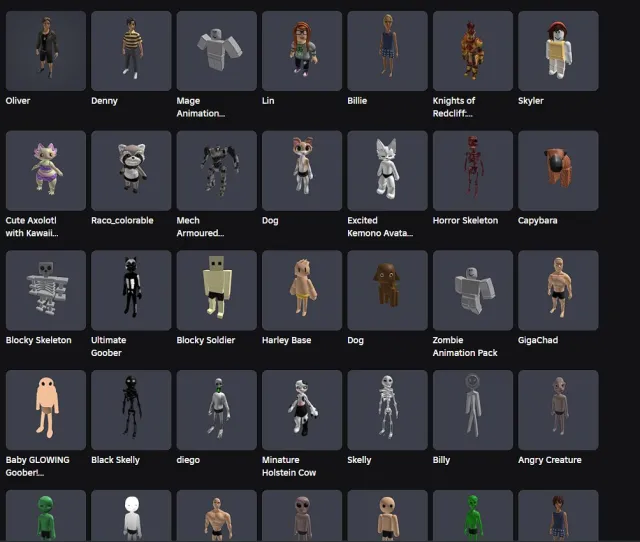Select the unlabeled brown-haired tank-top avatar thumbnail

[558, 516]
